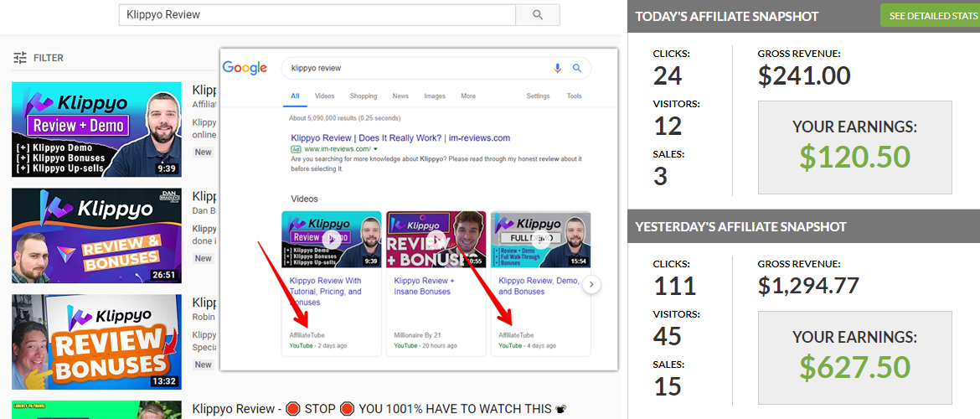
Task: Click the Google logo
Action: click(245, 68)
